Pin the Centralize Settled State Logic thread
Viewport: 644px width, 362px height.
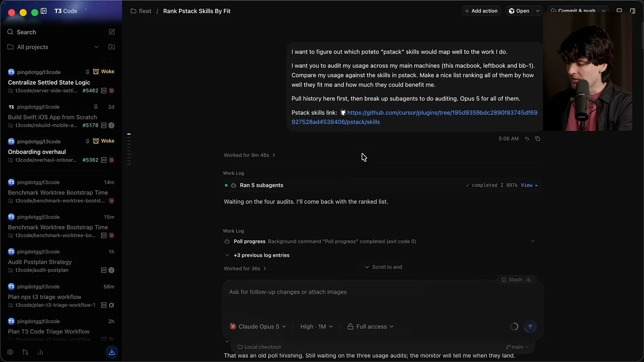(87, 72)
